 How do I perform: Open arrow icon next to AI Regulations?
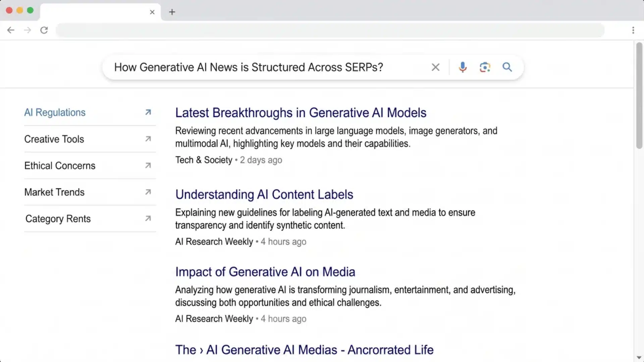pyautogui.click(x=148, y=112)
